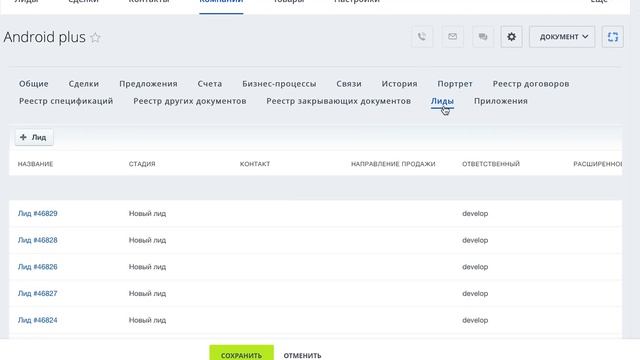This screenshot has width=640, height=360.
Task: Click the expand fullscreen icon
Action: coord(613,37)
